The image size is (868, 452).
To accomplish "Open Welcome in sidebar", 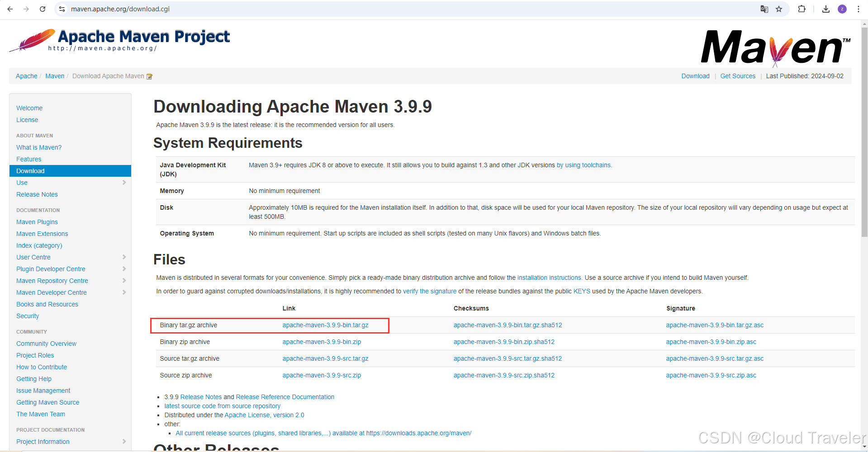I will pos(29,108).
